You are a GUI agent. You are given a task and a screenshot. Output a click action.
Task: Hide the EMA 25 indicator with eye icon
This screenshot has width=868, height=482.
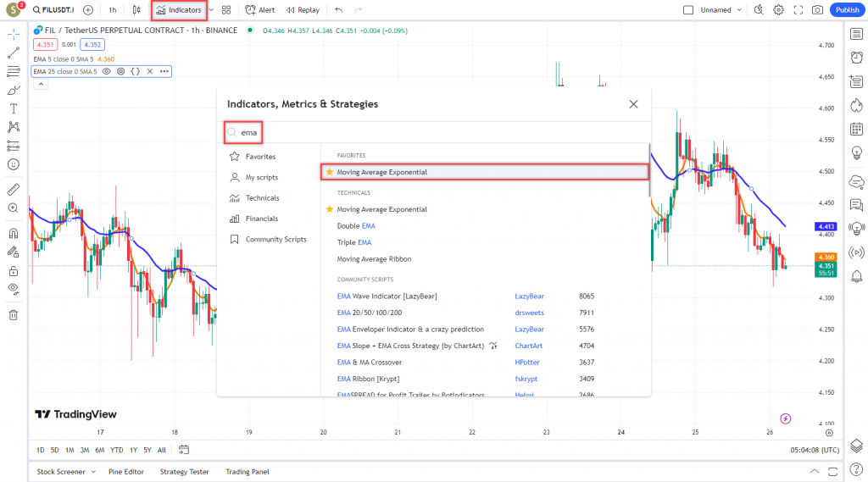click(x=106, y=71)
